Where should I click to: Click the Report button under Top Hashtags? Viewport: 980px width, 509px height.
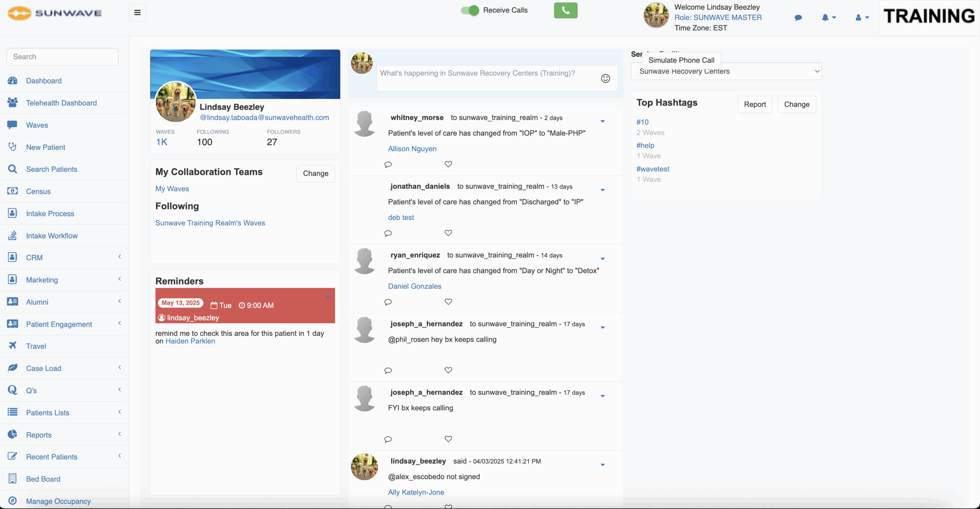tap(755, 105)
